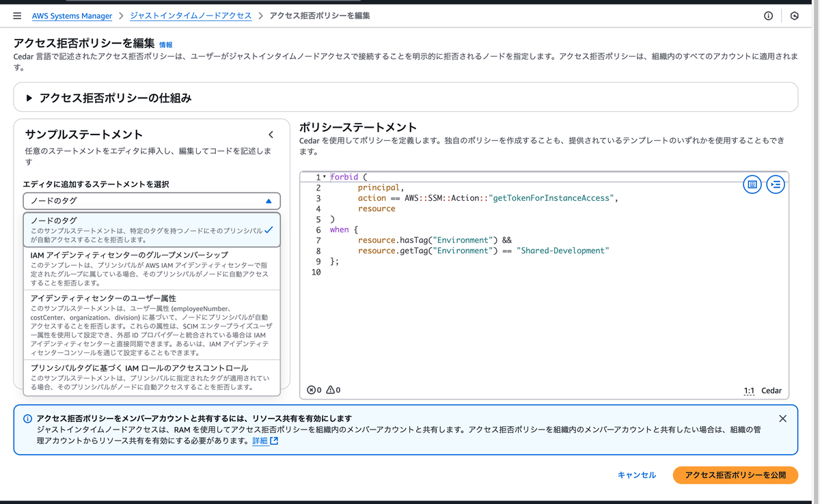The width and height of the screenshot is (820, 504).
Task: Click "Shared-Development" value in editor
Action: pos(562,251)
